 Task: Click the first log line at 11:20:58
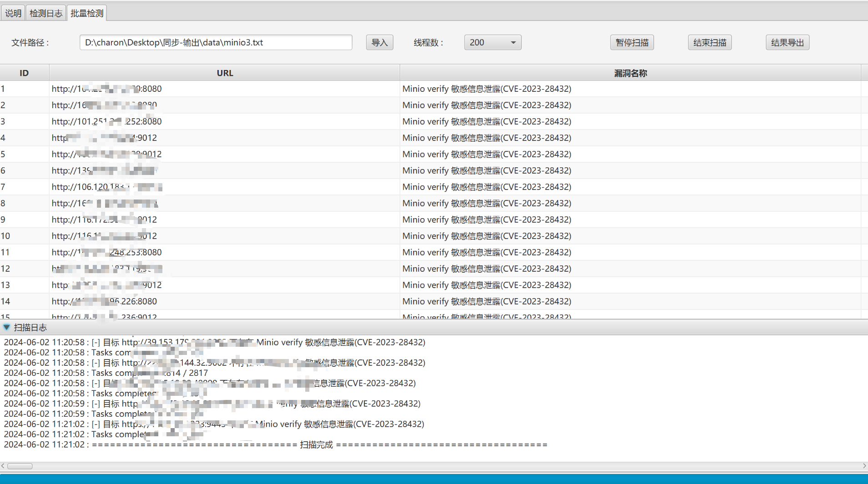click(x=215, y=342)
